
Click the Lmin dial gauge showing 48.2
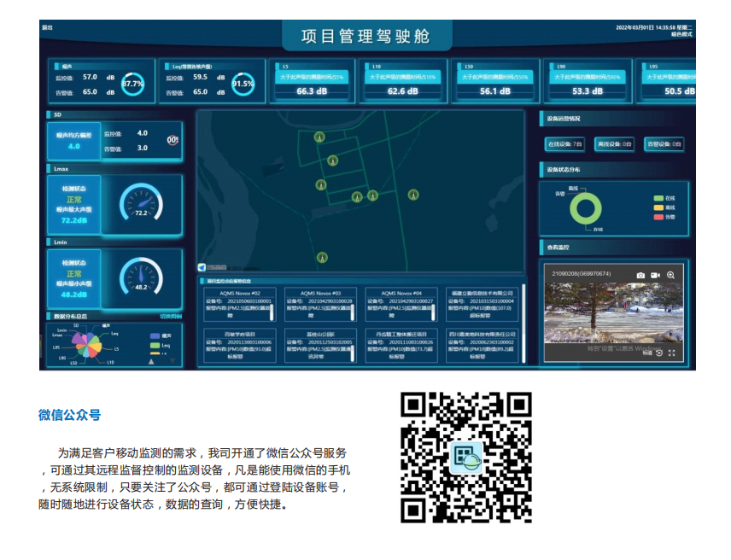coord(141,277)
